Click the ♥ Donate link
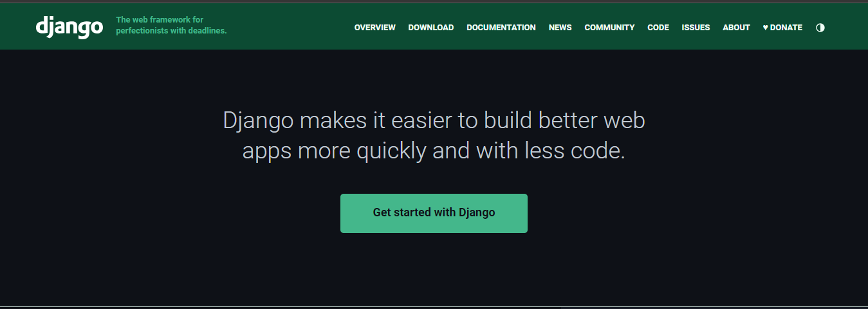The width and height of the screenshot is (868, 309). pos(782,28)
